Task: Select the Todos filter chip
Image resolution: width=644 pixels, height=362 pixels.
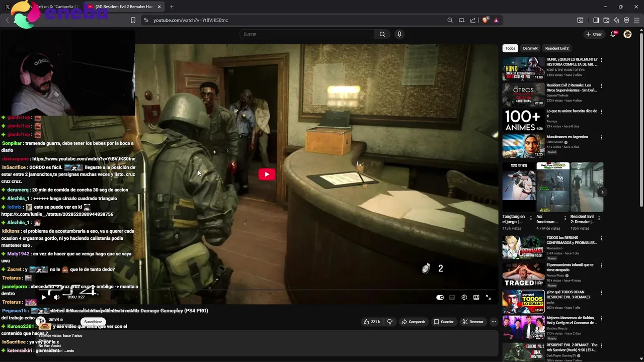Action: (x=510, y=48)
